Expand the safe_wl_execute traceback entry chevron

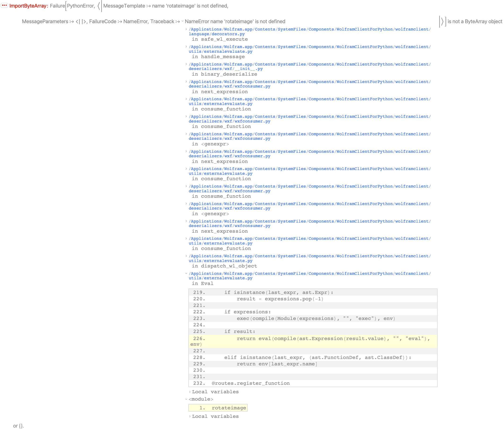click(x=186, y=29)
